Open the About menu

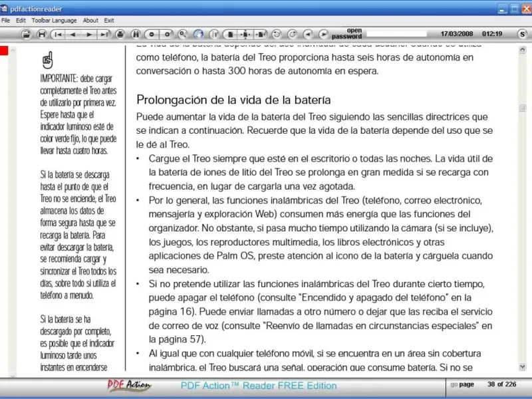click(x=90, y=21)
